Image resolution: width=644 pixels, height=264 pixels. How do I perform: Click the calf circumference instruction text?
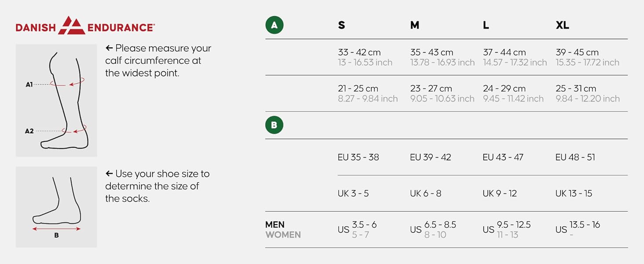(158, 61)
